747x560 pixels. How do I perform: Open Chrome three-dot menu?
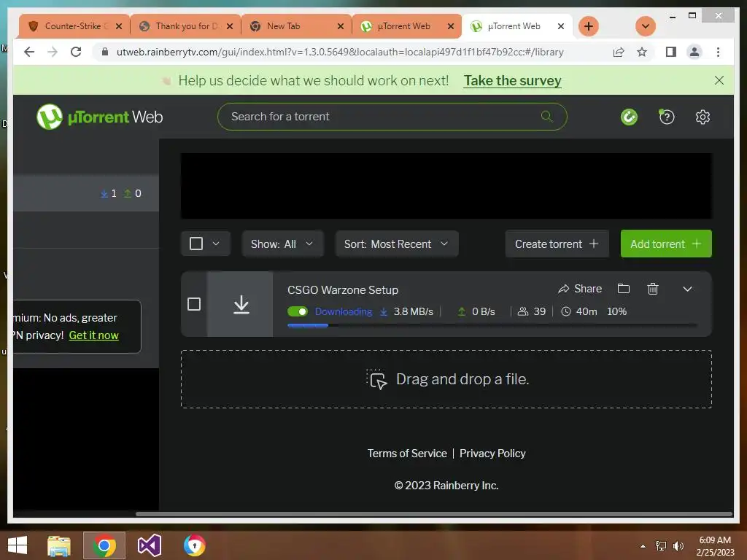tap(718, 52)
